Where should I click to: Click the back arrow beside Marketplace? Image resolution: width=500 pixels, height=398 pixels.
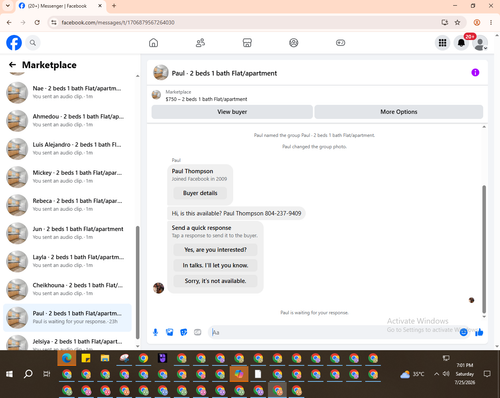12,65
